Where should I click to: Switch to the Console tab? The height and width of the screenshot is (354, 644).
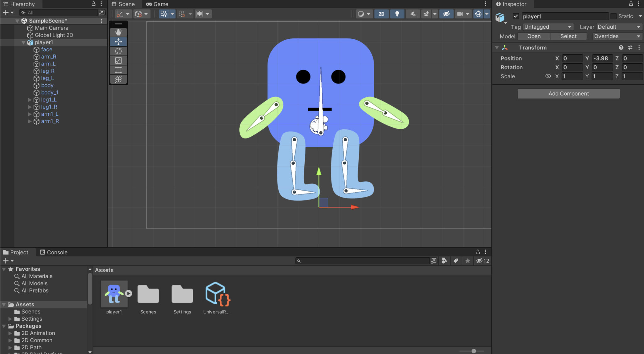coord(53,252)
